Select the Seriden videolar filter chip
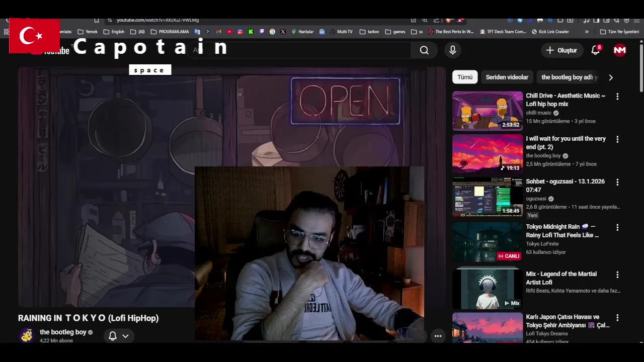The height and width of the screenshot is (362, 644). tap(507, 77)
